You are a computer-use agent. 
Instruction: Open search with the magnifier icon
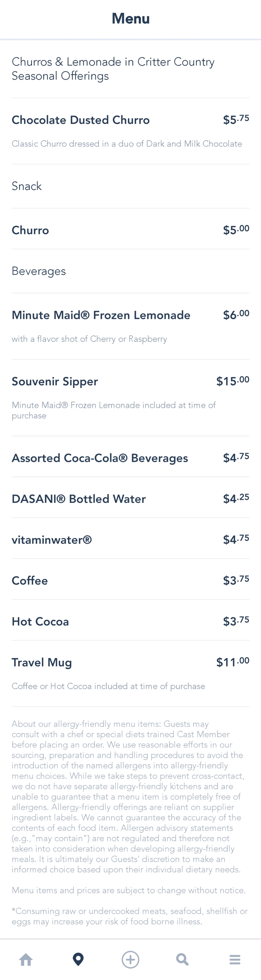click(182, 959)
